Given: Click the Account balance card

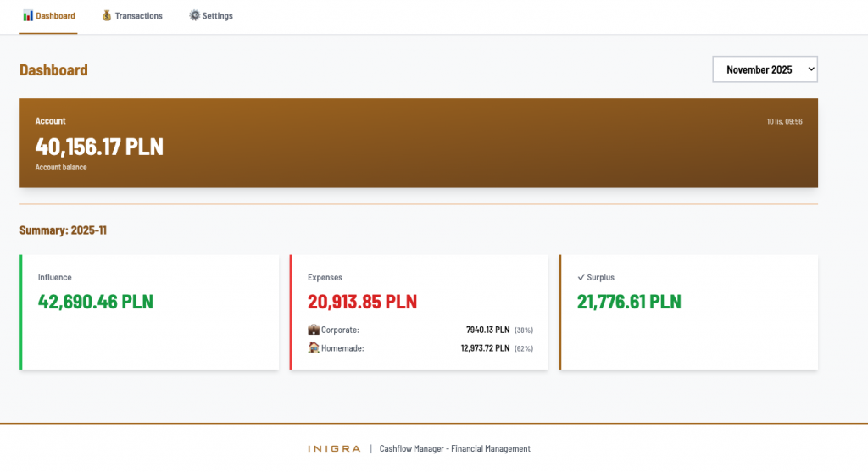Looking at the screenshot, I should pyautogui.click(x=419, y=142).
